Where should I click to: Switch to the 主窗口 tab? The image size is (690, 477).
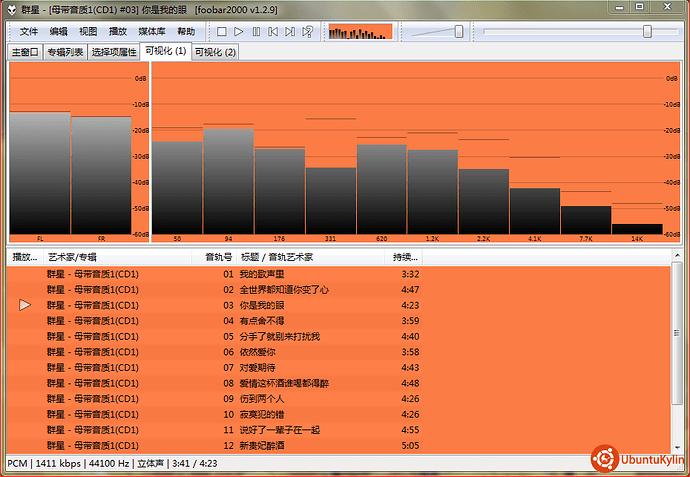pos(25,52)
